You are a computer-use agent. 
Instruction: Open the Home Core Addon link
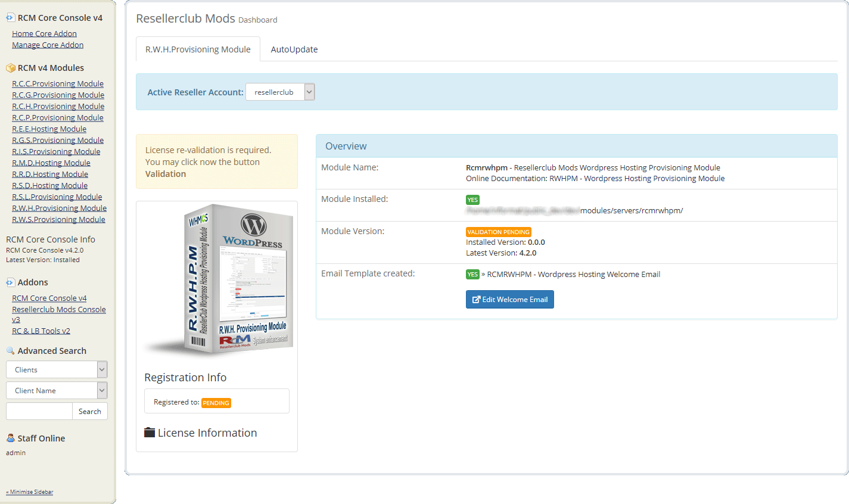[x=44, y=33]
